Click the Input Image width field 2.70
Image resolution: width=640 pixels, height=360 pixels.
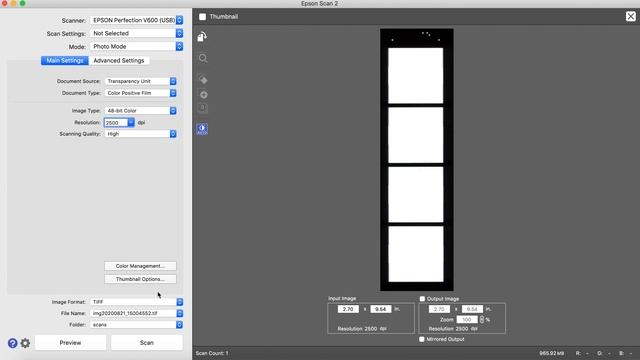(348, 309)
